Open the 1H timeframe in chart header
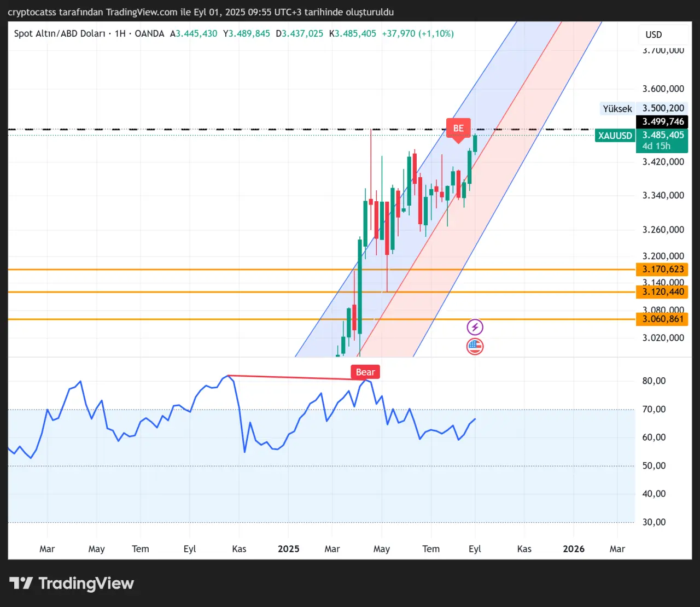 click(120, 33)
